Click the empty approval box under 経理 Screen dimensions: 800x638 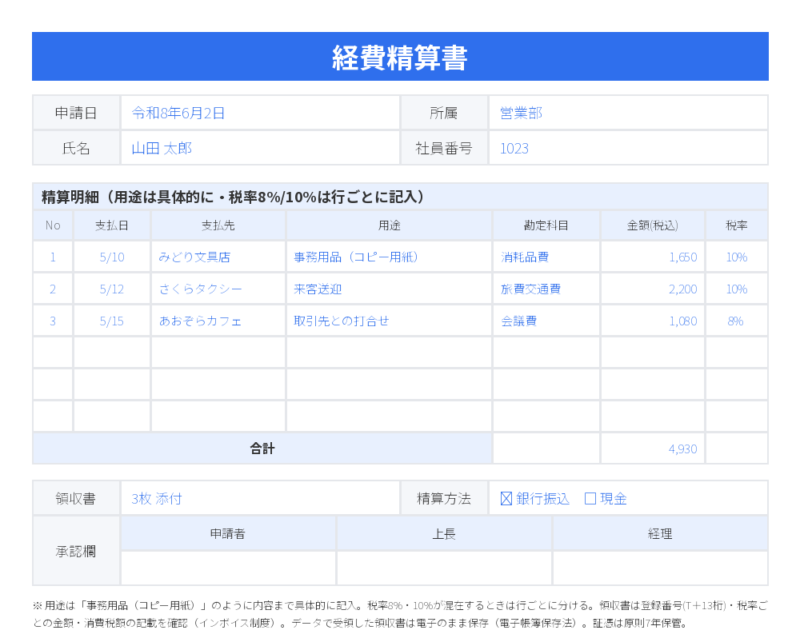click(x=660, y=568)
